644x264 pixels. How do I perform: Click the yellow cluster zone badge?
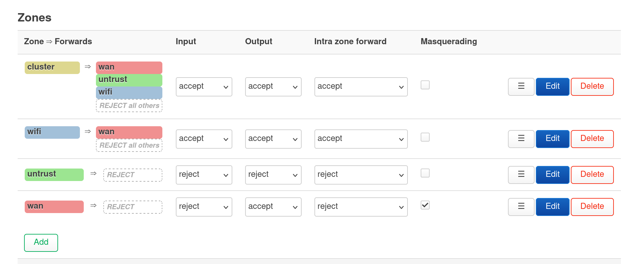point(52,67)
